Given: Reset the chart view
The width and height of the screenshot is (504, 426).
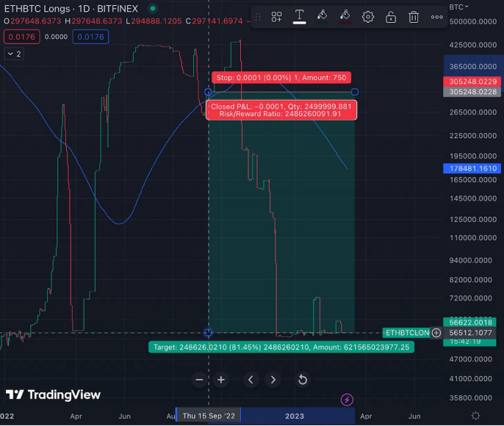Looking at the screenshot, I should tap(302, 380).
